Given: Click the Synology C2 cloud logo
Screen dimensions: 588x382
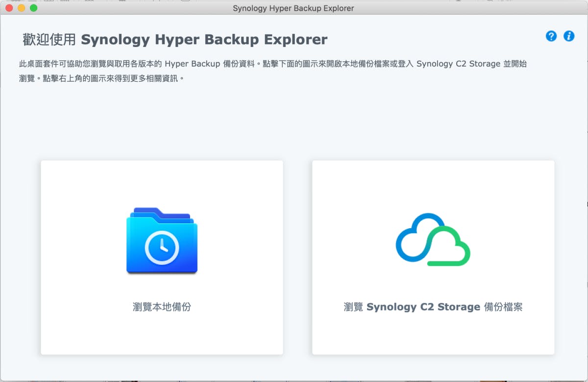Looking at the screenshot, I should pyautogui.click(x=433, y=239).
